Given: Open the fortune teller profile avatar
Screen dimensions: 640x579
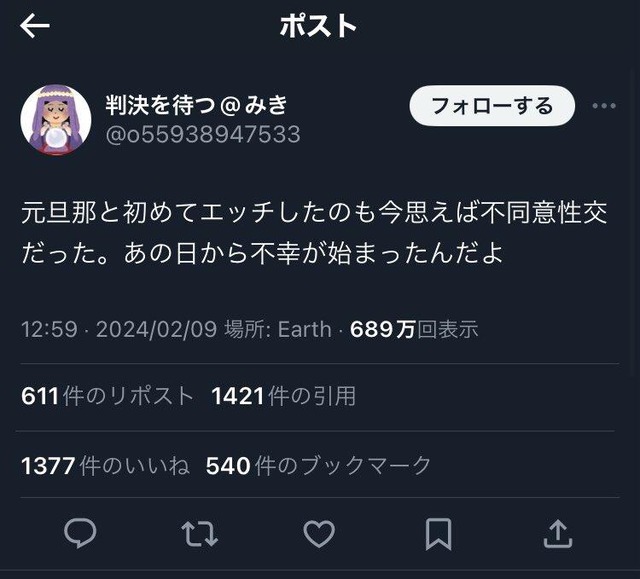Looking at the screenshot, I should (x=56, y=119).
